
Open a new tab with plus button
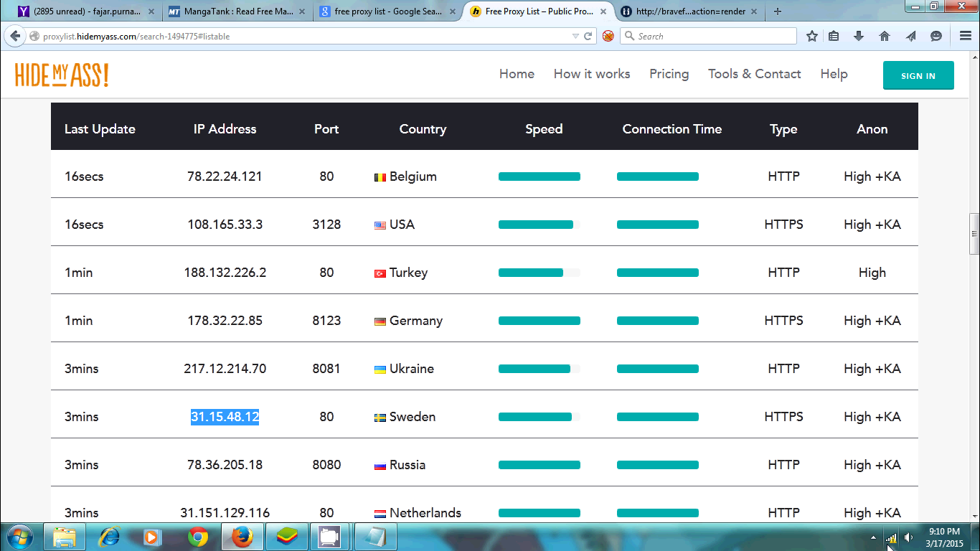(x=778, y=11)
